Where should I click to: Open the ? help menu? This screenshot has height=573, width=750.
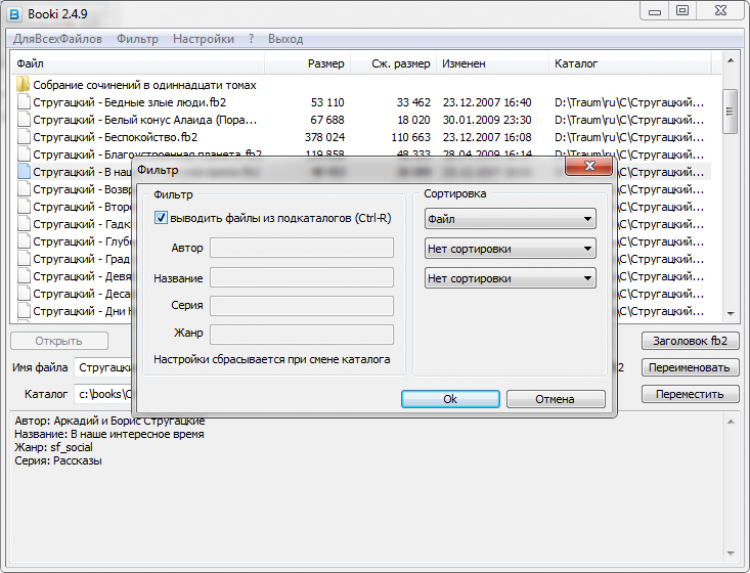pos(251,39)
